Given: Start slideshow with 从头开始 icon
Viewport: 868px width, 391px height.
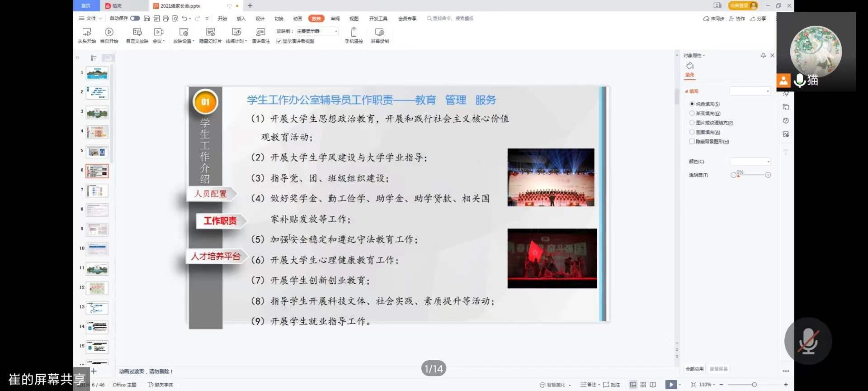Looking at the screenshot, I should (86, 32).
